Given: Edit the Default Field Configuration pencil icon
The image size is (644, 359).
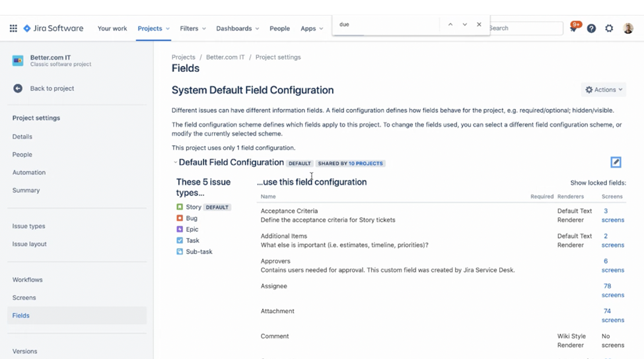Looking at the screenshot, I should [x=616, y=162].
